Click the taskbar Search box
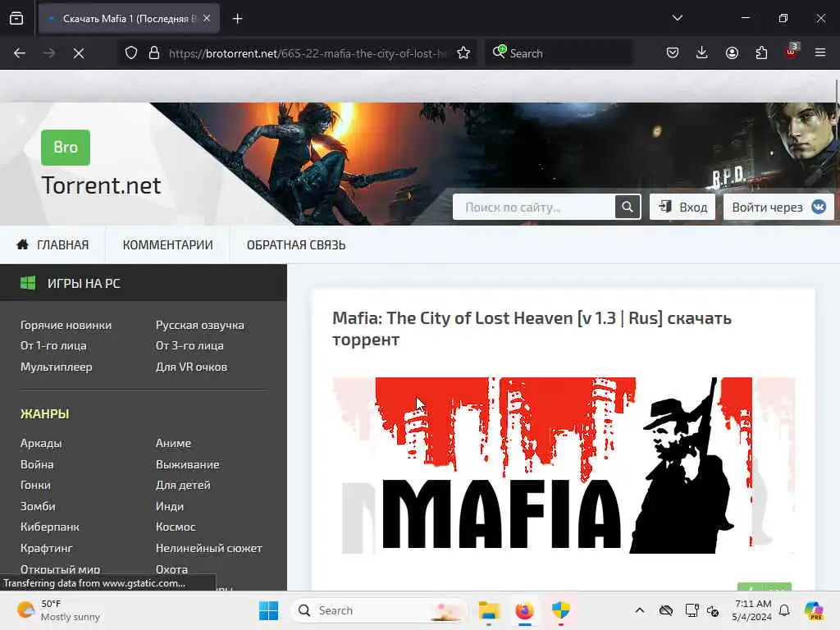 pyautogui.click(x=379, y=610)
